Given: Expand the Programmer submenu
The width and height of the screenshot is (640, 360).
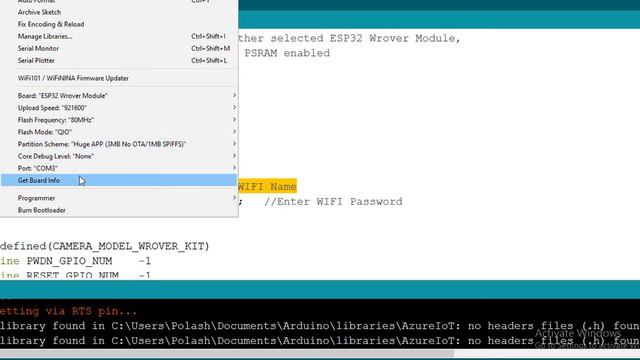Looking at the screenshot, I should [x=119, y=198].
